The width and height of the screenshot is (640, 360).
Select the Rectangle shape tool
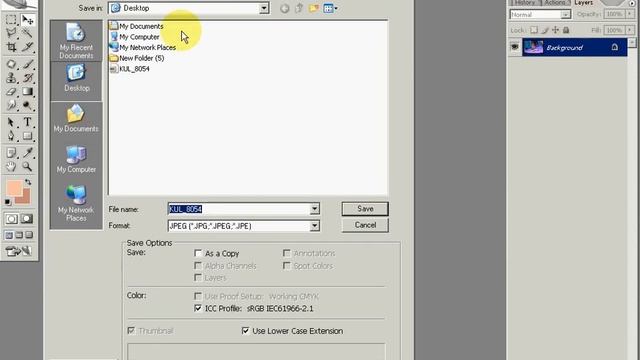(x=27, y=136)
